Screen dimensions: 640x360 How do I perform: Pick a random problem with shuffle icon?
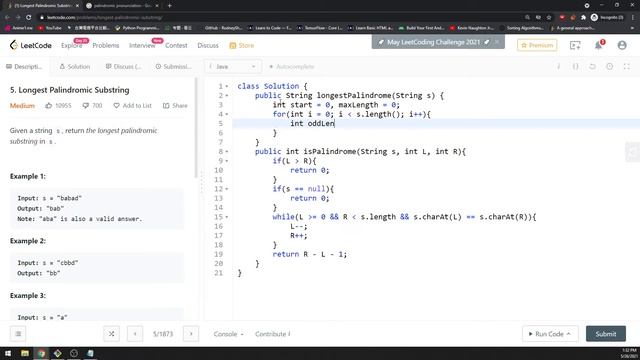click(x=111, y=333)
